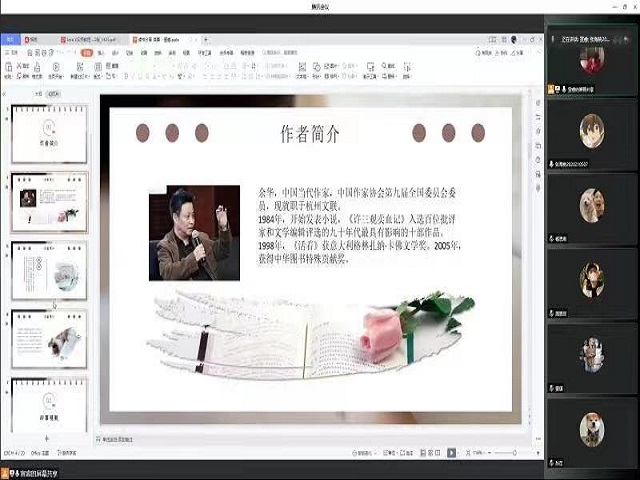Click the Replace button in ribbon

point(388,76)
